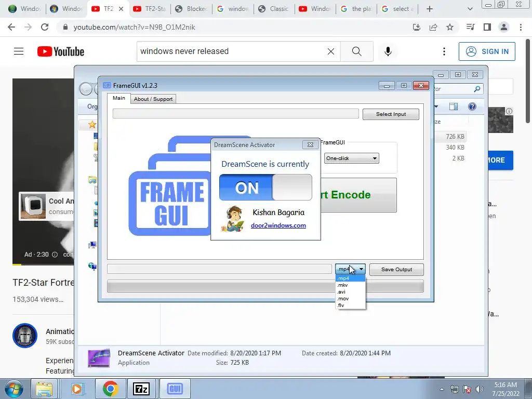Image resolution: width=532 pixels, height=399 pixels.
Task: Click the Explorer help question mark icon
Action: click(472, 107)
